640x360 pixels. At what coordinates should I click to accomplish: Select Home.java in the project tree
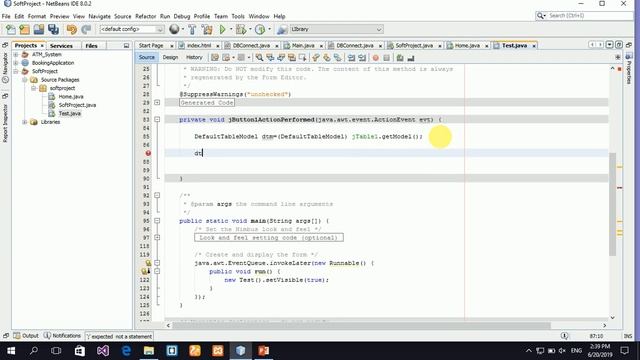click(x=71, y=97)
